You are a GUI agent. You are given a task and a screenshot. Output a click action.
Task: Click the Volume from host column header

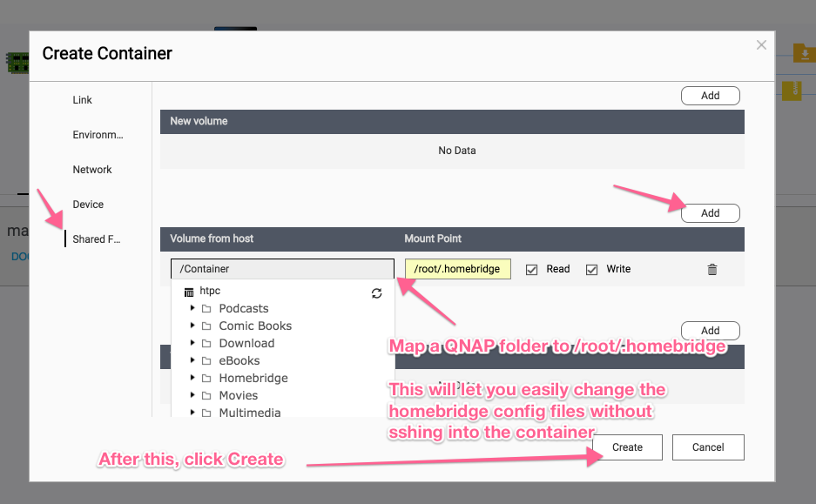point(212,239)
